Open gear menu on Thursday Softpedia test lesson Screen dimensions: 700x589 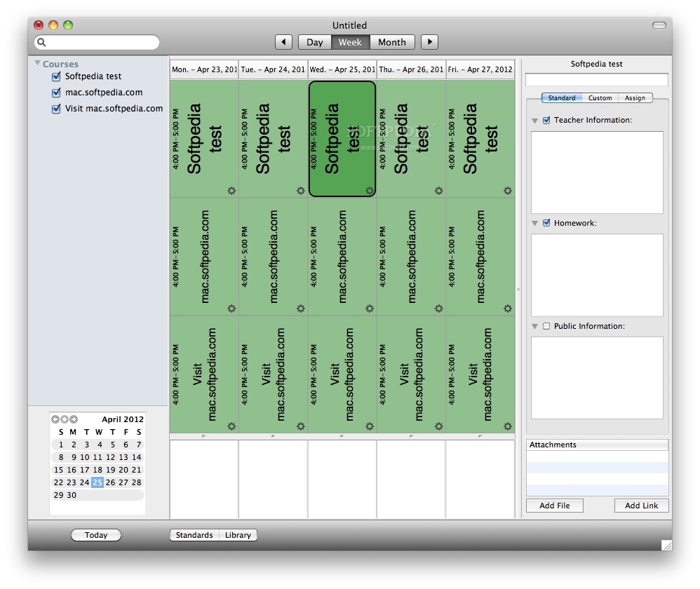point(439,191)
